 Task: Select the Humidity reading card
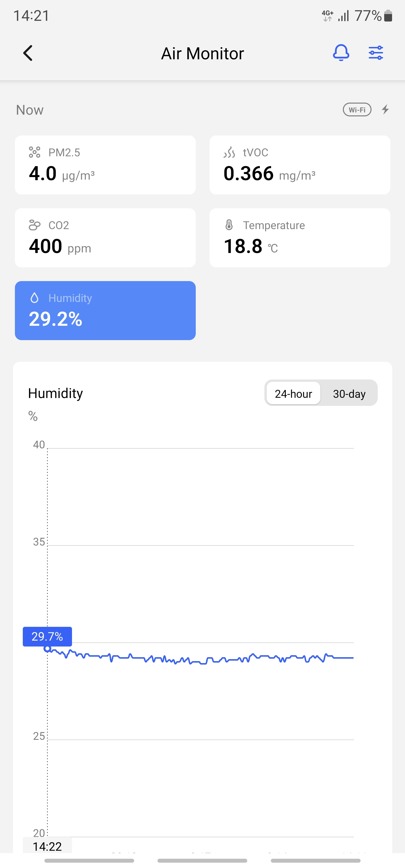pyautogui.click(x=105, y=310)
